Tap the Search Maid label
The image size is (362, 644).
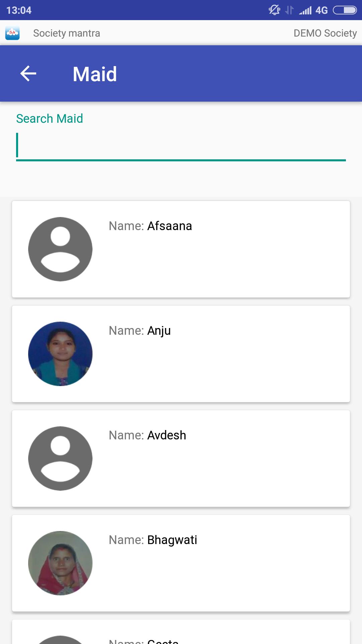(50, 119)
